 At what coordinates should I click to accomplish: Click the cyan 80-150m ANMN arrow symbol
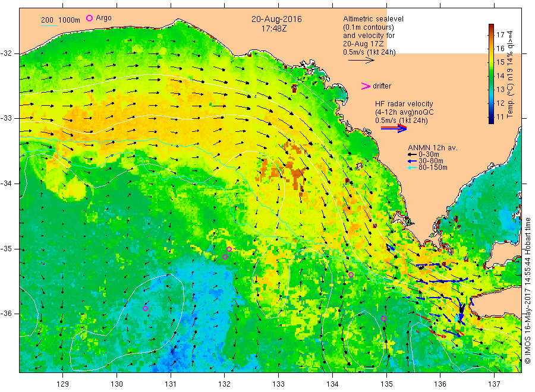click(412, 167)
